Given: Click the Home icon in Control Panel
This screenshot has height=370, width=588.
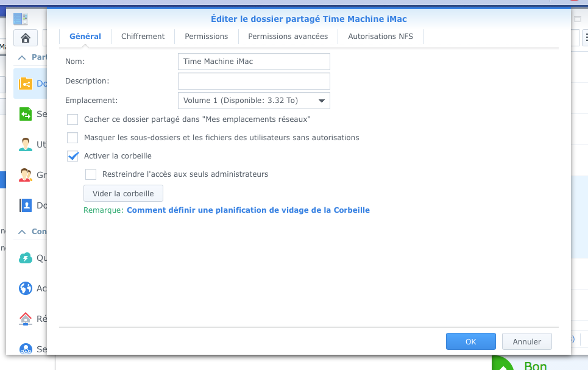Looking at the screenshot, I should [26, 38].
